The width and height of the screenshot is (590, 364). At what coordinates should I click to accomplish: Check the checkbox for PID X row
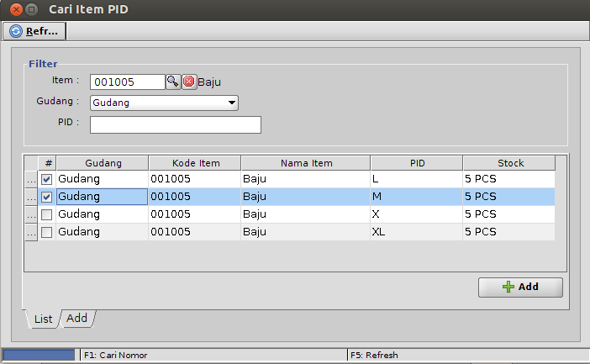pyautogui.click(x=47, y=214)
